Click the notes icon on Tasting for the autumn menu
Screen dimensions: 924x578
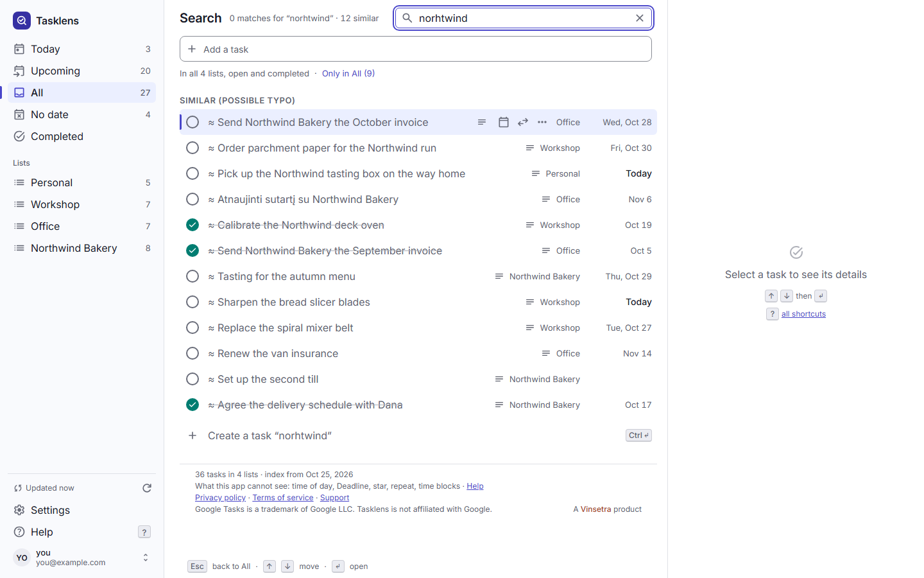click(499, 276)
